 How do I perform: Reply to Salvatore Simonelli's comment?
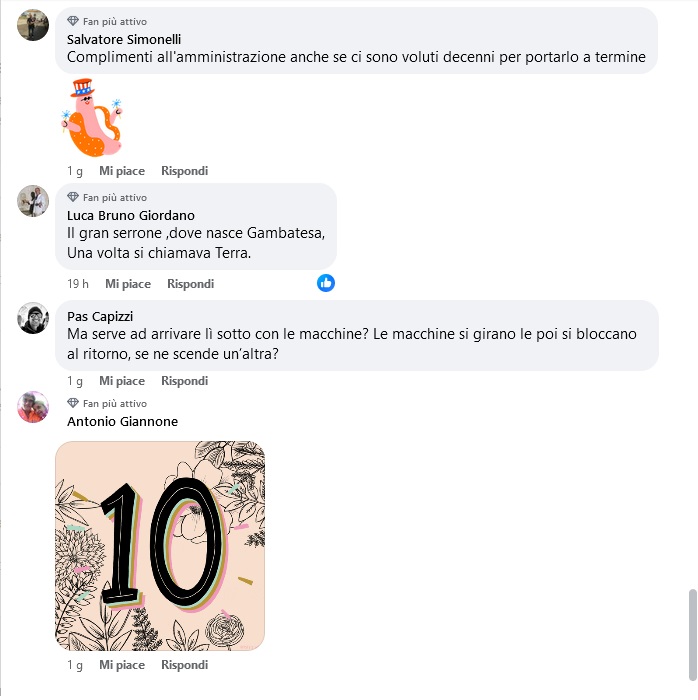coord(184,171)
